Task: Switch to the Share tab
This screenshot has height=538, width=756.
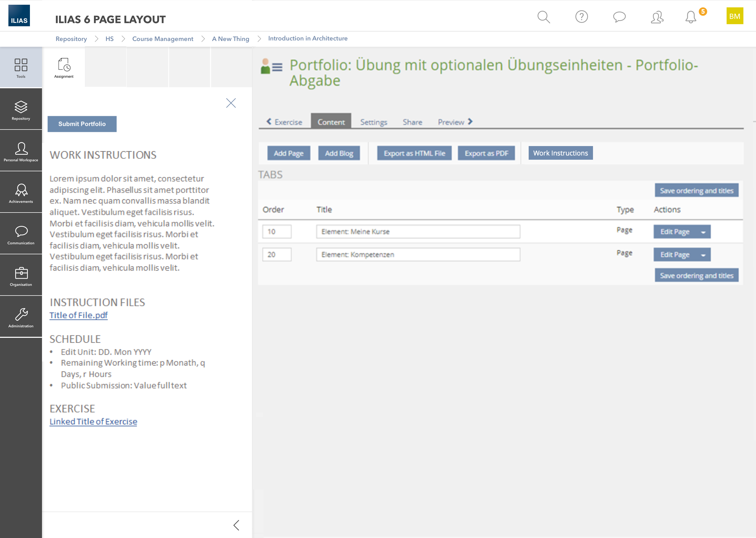Action: (x=412, y=122)
